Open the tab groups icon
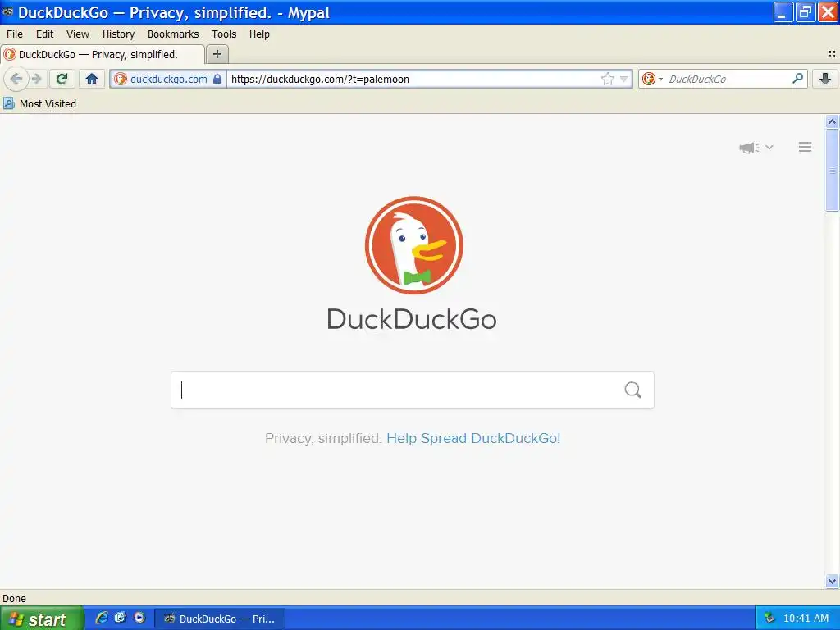The height and width of the screenshot is (630, 840). (832, 54)
